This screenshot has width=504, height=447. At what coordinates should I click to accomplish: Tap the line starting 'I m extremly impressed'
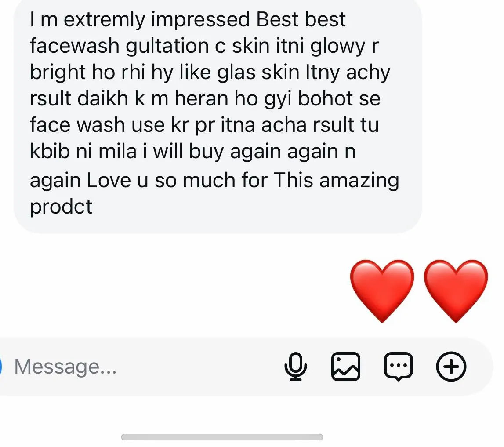pos(188,19)
